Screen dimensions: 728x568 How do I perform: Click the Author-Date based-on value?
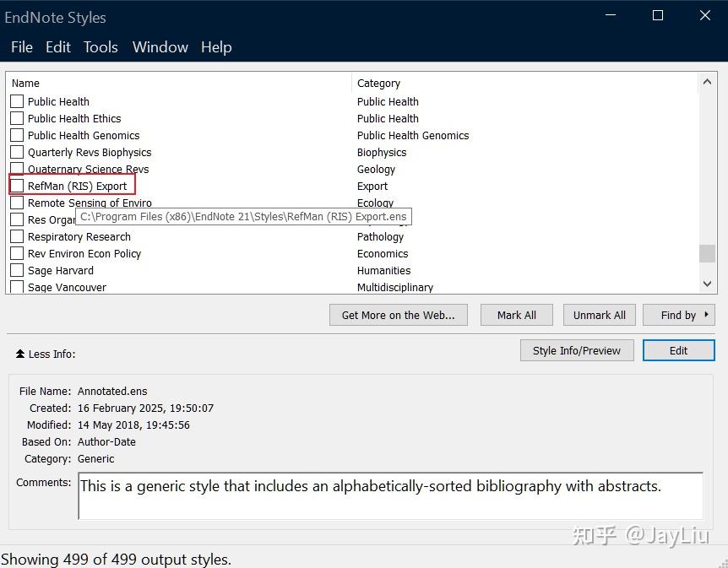click(x=106, y=441)
